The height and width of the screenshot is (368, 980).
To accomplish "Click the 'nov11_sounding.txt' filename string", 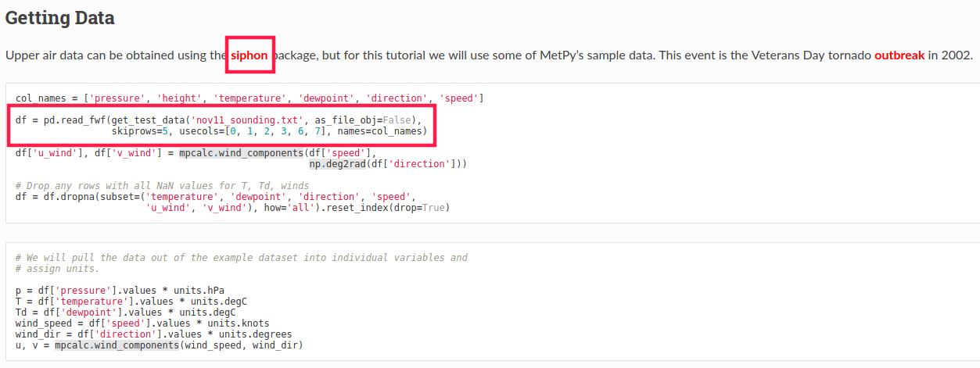I will [x=249, y=120].
